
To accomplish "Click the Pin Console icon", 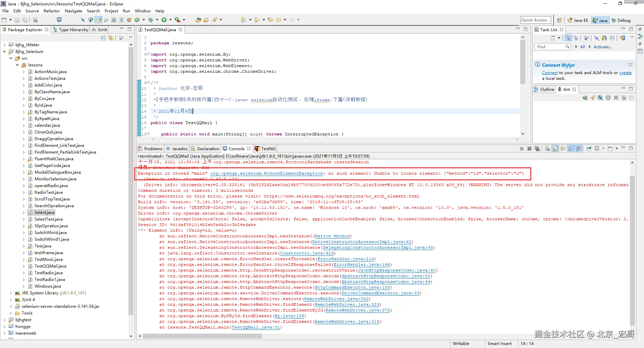I will tap(589, 149).
